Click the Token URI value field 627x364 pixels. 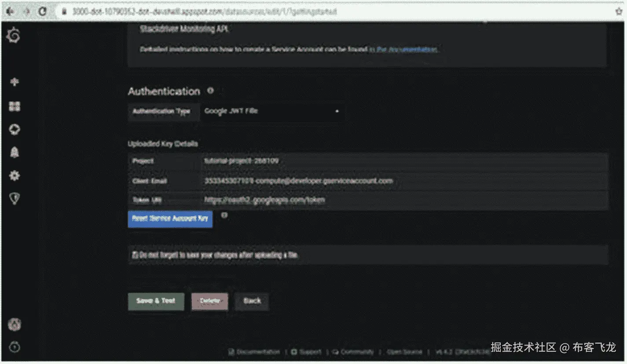coord(404,200)
